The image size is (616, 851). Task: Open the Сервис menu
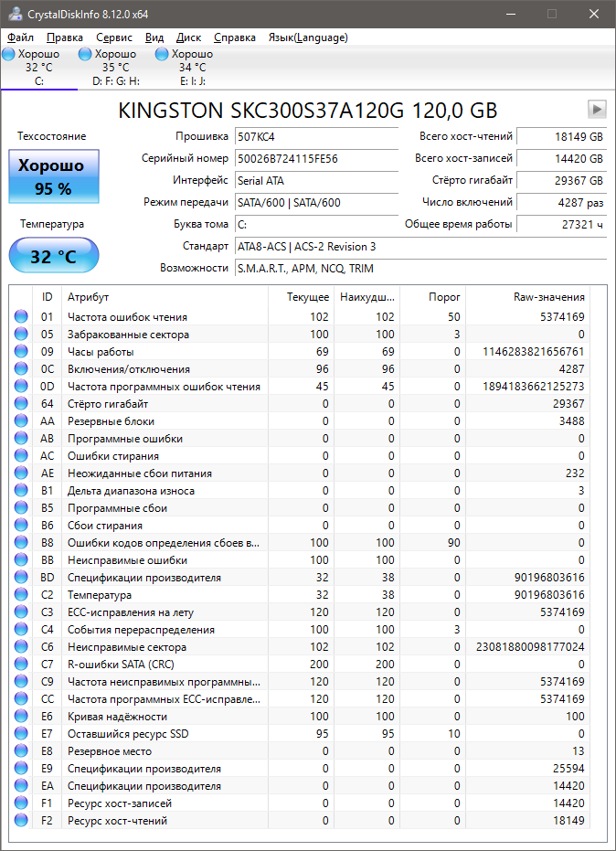point(114,37)
